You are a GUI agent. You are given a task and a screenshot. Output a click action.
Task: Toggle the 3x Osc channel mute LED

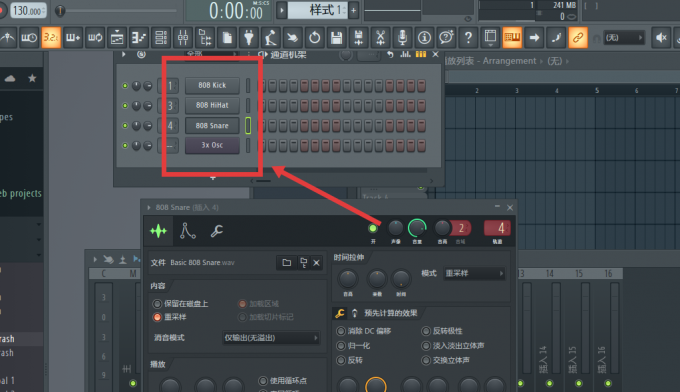click(125, 145)
